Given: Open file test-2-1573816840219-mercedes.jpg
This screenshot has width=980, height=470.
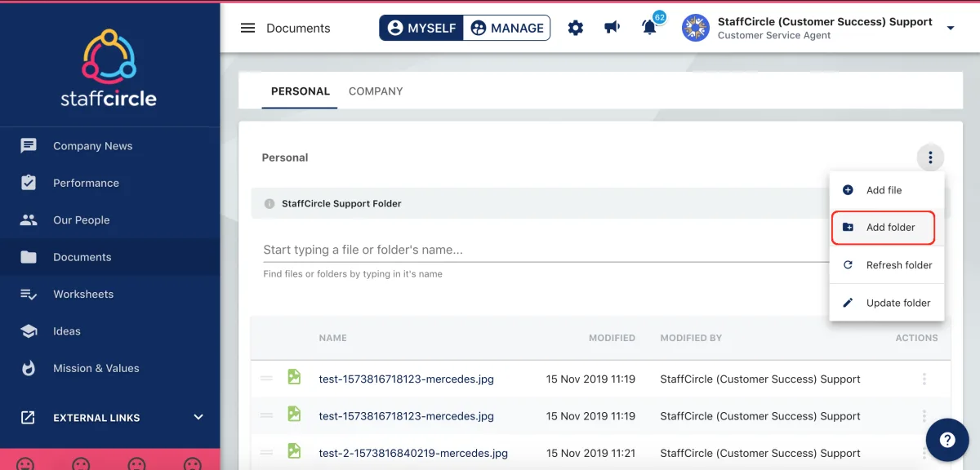Looking at the screenshot, I should pos(413,453).
